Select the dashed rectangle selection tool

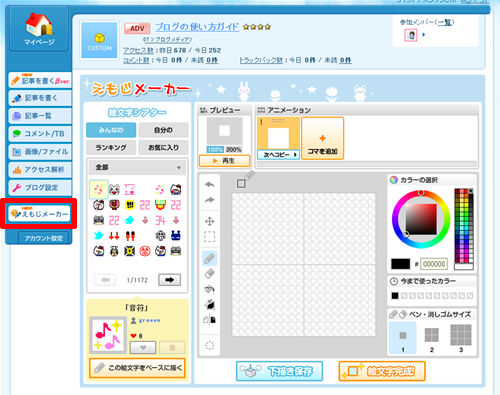click(x=209, y=236)
